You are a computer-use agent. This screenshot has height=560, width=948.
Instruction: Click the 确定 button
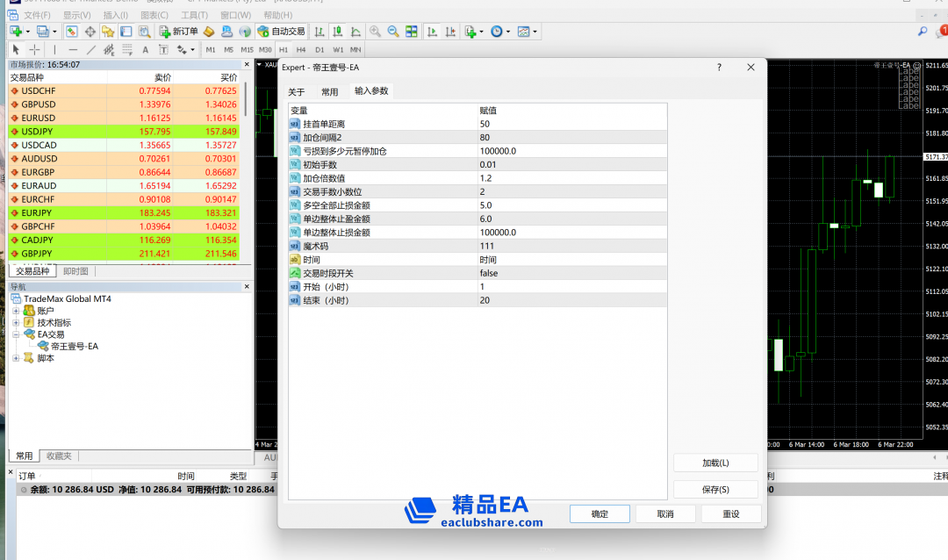pyautogui.click(x=600, y=513)
